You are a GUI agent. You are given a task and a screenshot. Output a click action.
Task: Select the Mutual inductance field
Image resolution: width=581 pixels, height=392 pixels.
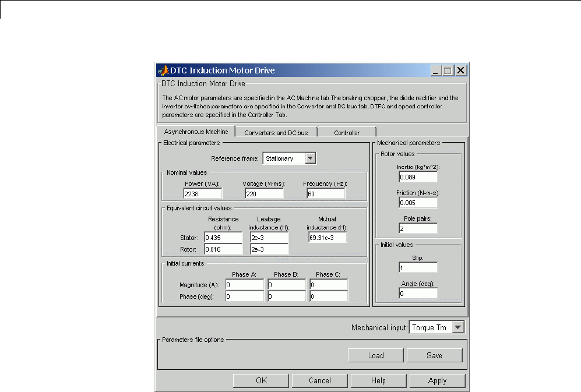(328, 238)
